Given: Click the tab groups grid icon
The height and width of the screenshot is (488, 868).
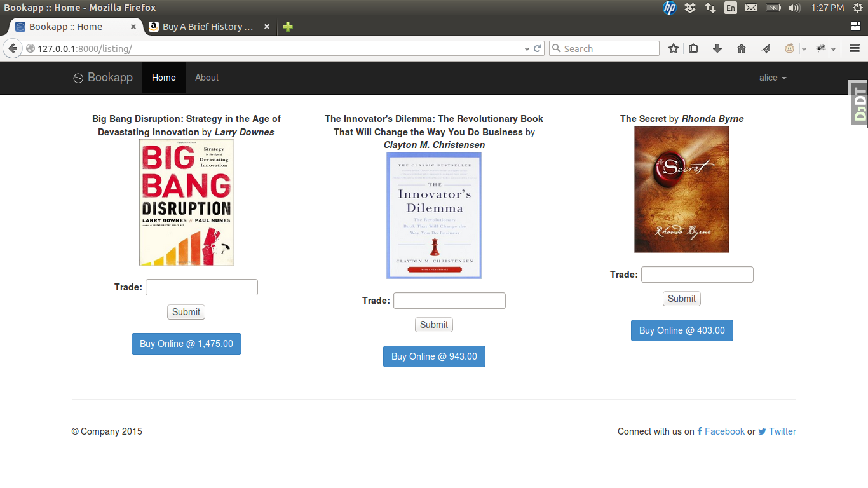Looking at the screenshot, I should 855,26.
